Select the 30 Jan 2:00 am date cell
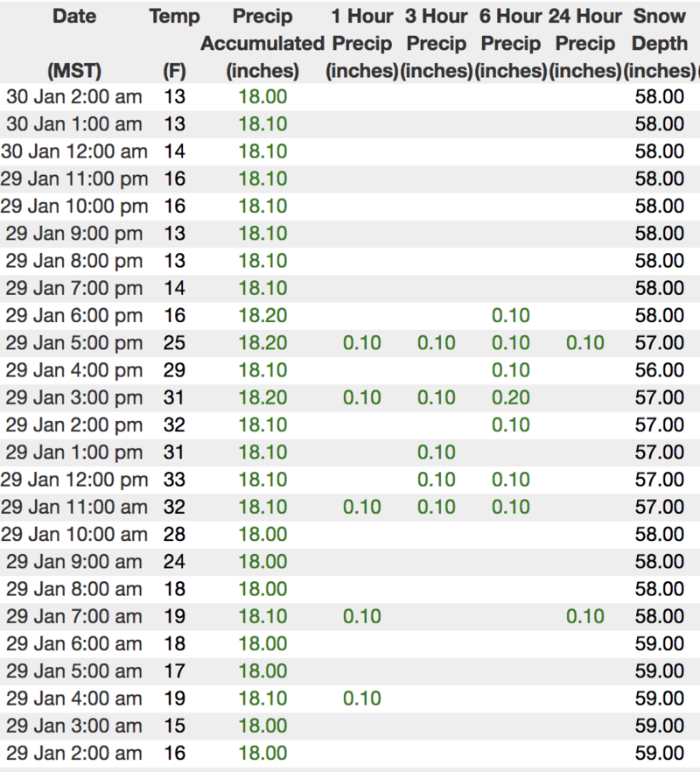The width and height of the screenshot is (700, 772). pos(74,96)
